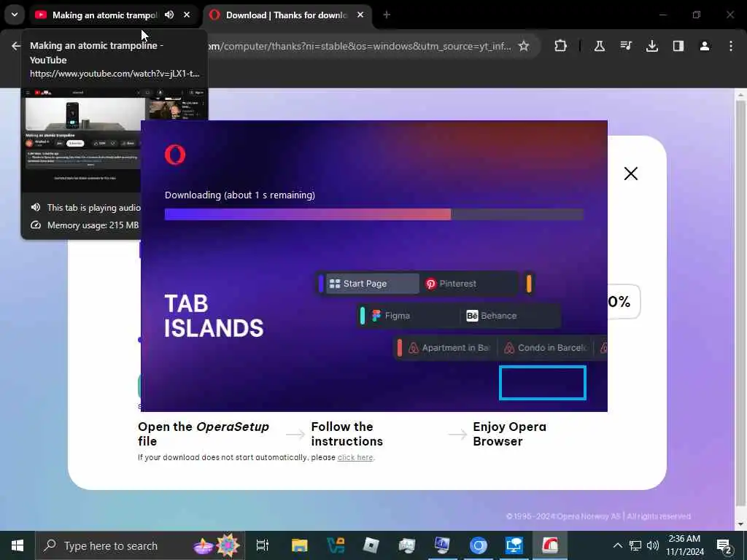Go back with the back arrow
This screenshot has height=560, width=747.
click(x=16, y=46)
